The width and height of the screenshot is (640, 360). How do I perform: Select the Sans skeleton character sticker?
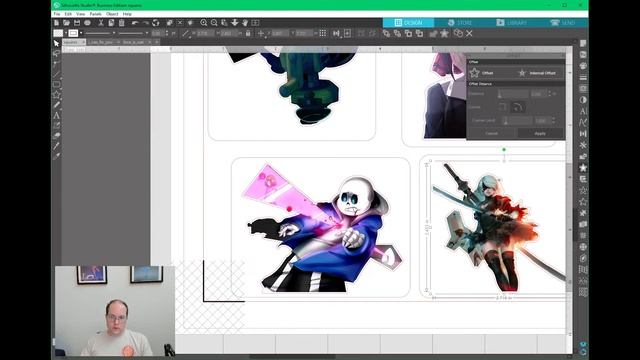click(x=324, y=228)
